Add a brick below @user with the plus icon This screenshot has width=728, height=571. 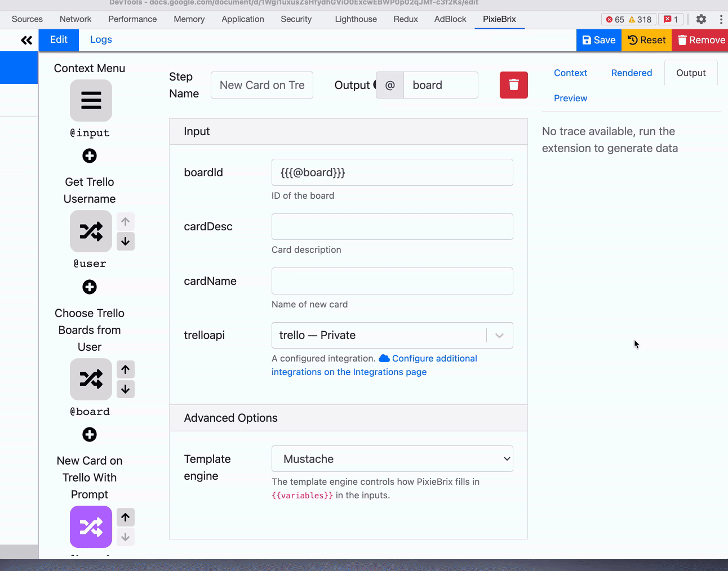(90, 287)
